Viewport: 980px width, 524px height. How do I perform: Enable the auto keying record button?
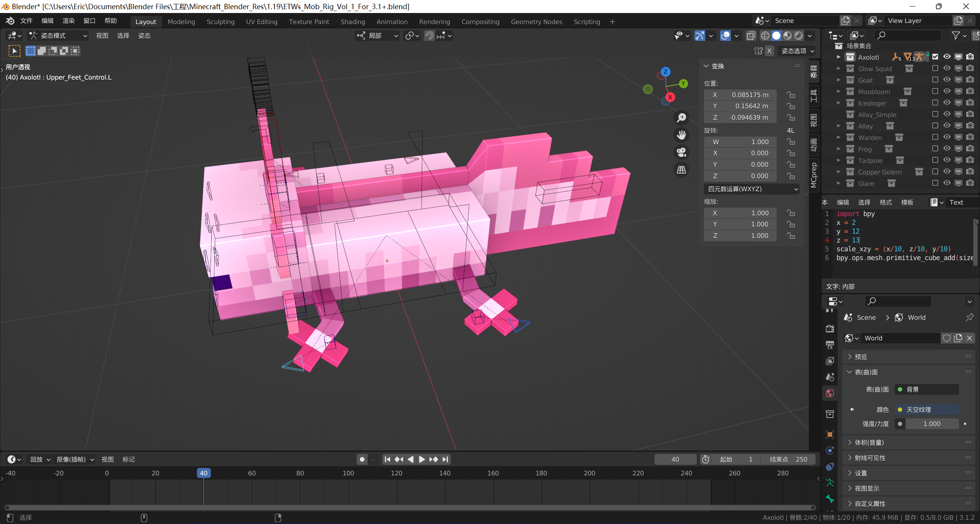362,459
